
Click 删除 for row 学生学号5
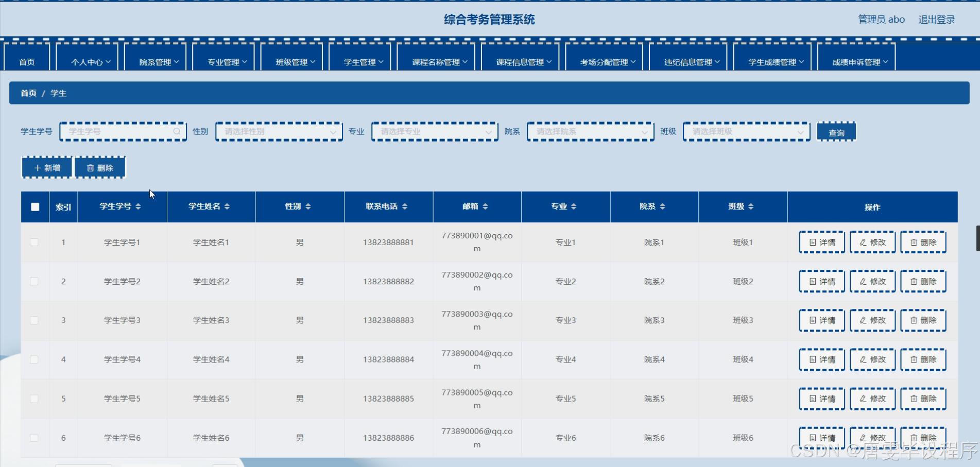click(923, 399)
